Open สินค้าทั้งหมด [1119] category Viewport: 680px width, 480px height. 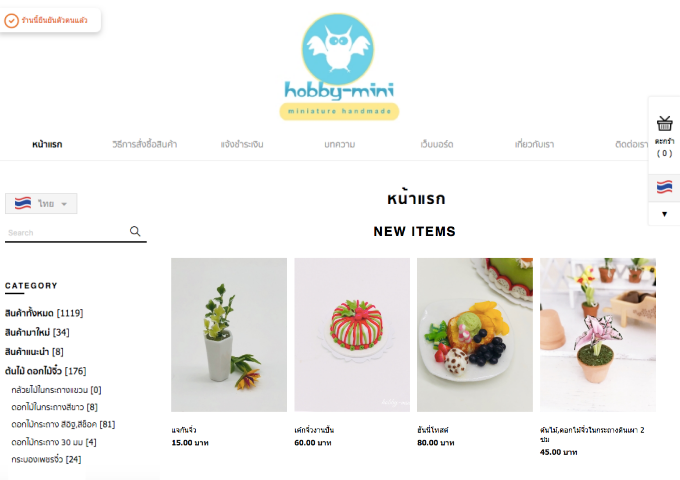coord(44,313)
